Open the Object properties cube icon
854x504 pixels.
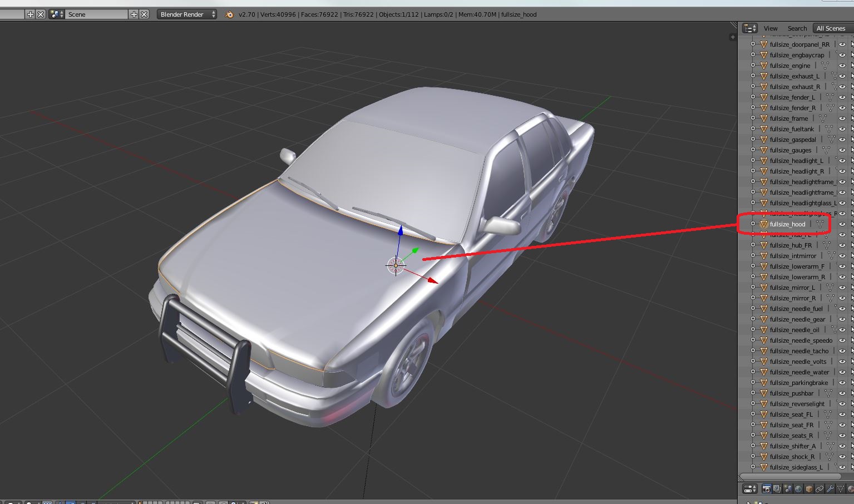[x=809, y=489]
